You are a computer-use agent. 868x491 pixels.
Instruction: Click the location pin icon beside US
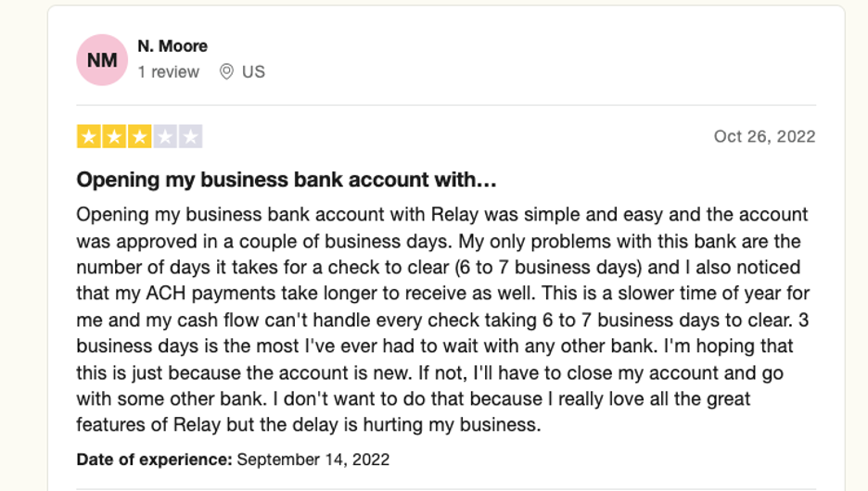[x=226, y=72]
